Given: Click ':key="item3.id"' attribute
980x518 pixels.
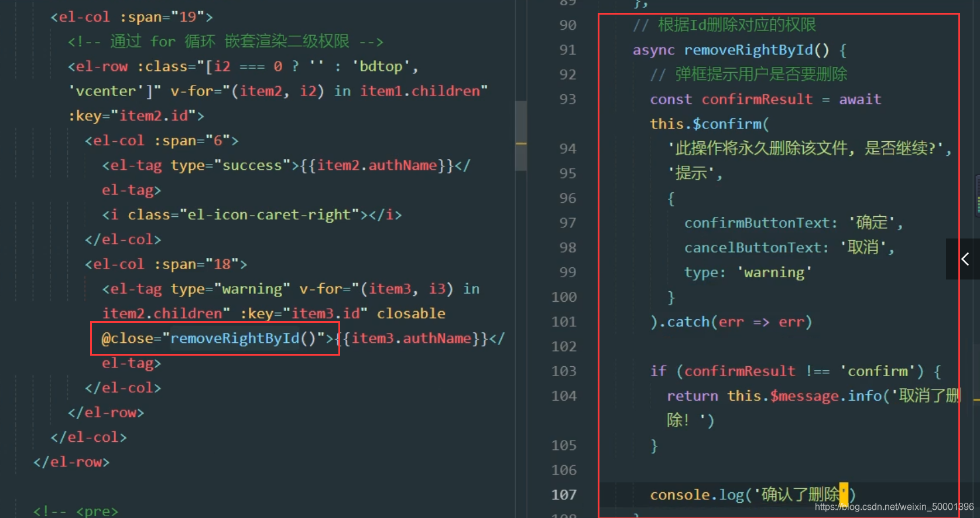Looking at the screenshot, I should coord(304,313).
